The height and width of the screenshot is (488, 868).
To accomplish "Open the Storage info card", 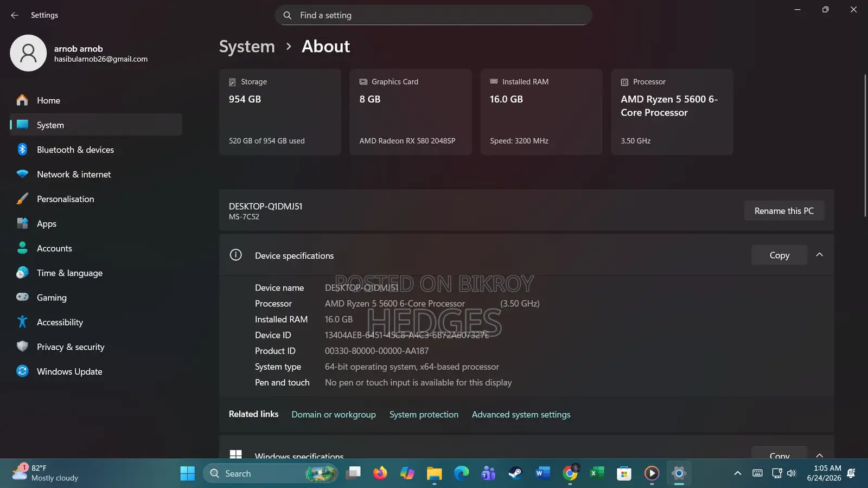I will coord(280,112).
